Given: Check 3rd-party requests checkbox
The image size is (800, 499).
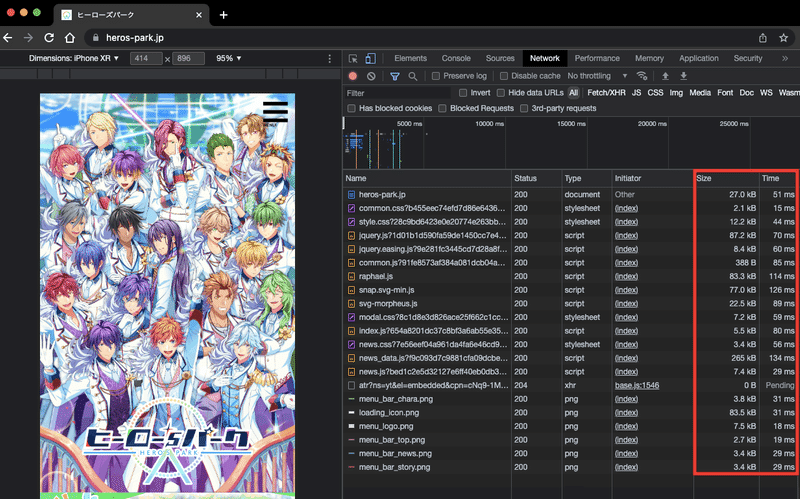Looking at the screenshot, I should [x=523, y=108].
